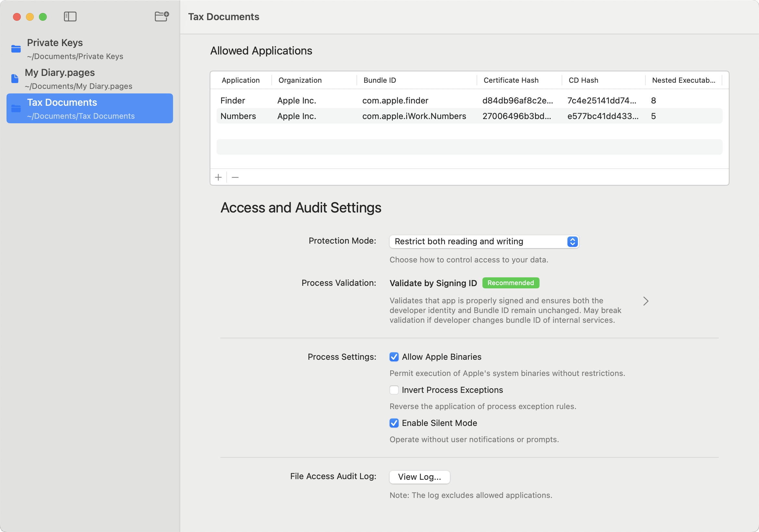Click nested executables count 5
Viewport: 759px width, 532px height.
coord(653,116)
